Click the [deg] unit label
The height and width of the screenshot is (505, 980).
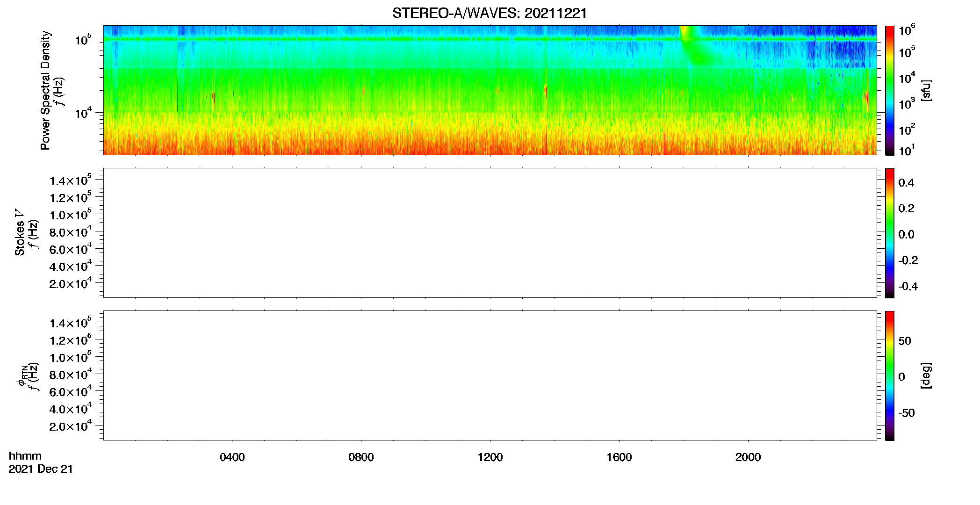click(926, 375)
